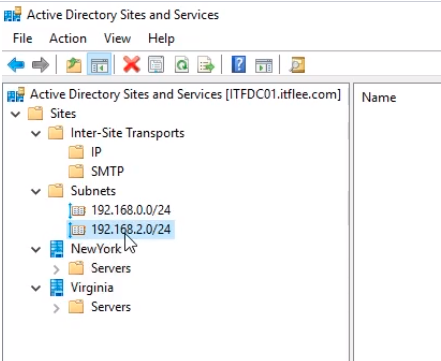Image resolution: width=441 pixels, height=361 pixels.
Task: Collapse the NewYork site node
Action: click(36, 250)
